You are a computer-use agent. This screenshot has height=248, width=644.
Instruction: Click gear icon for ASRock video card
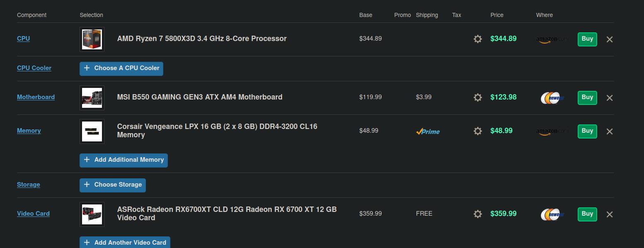point(478,214)
